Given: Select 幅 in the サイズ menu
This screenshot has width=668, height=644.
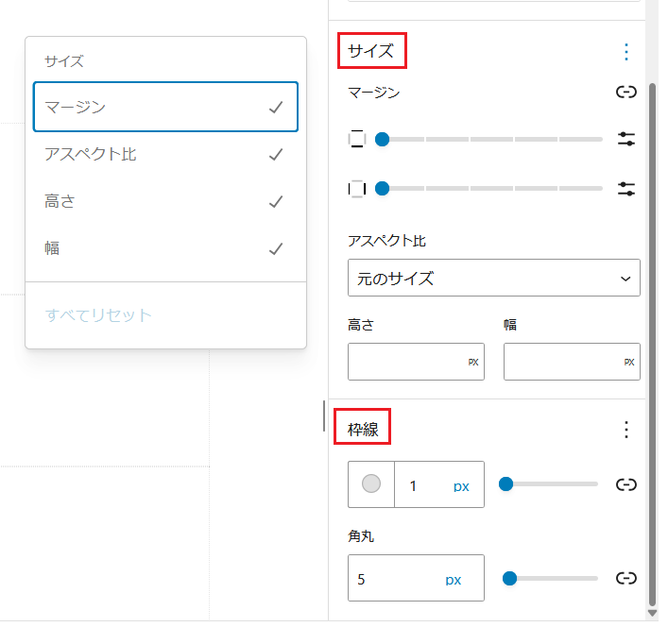Looking at the screenshot, I should (x=165, y=249).
